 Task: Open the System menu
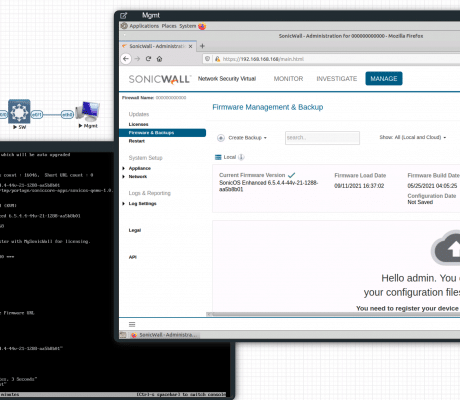point(188,26)
